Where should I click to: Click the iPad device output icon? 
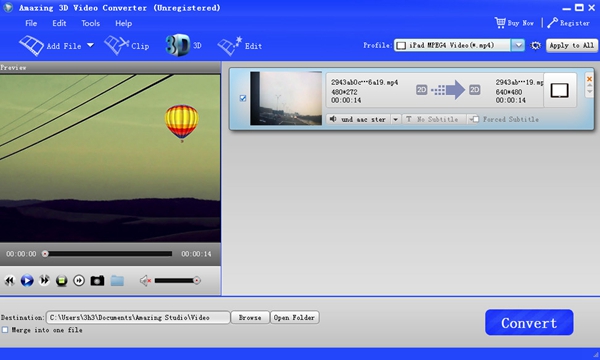click(x=559, y=90)
